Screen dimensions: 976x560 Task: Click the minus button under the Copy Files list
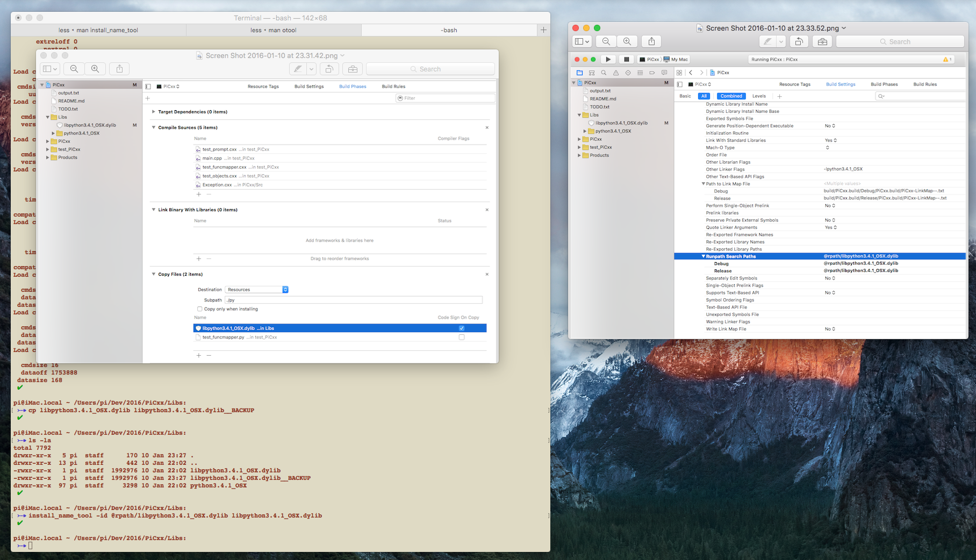(209, 355)
